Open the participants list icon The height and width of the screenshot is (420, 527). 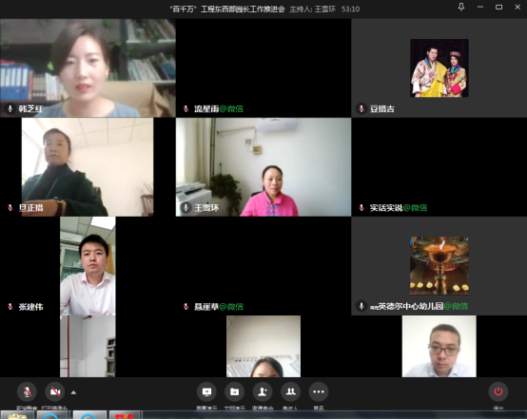[290, 391]
